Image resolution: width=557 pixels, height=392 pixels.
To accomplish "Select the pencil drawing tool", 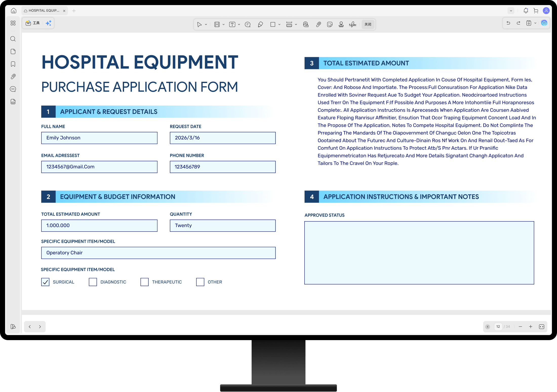I will pos(260,24).
